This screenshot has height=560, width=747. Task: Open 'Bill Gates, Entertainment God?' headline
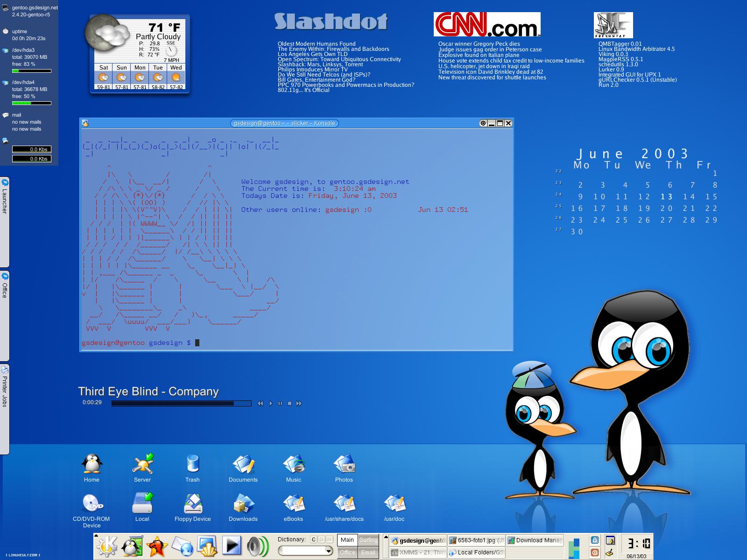click(x=317, y=80)
